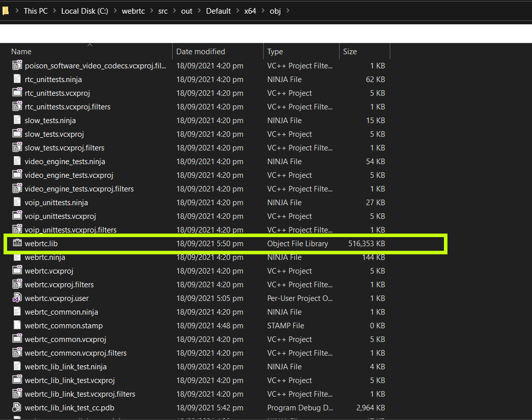Navigate to src folder breadcrumb

pyautogui.click(x=163, y=11)
